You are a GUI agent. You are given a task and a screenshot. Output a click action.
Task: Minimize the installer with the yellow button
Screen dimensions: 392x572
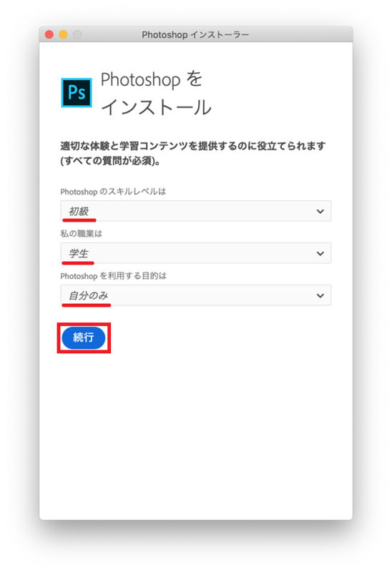[x=63, y=34]
